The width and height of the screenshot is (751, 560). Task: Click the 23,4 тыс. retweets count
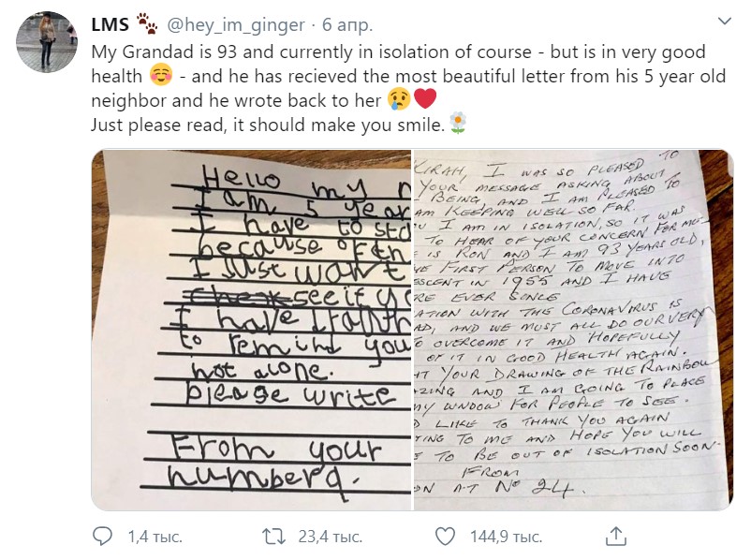click(329, 537)
